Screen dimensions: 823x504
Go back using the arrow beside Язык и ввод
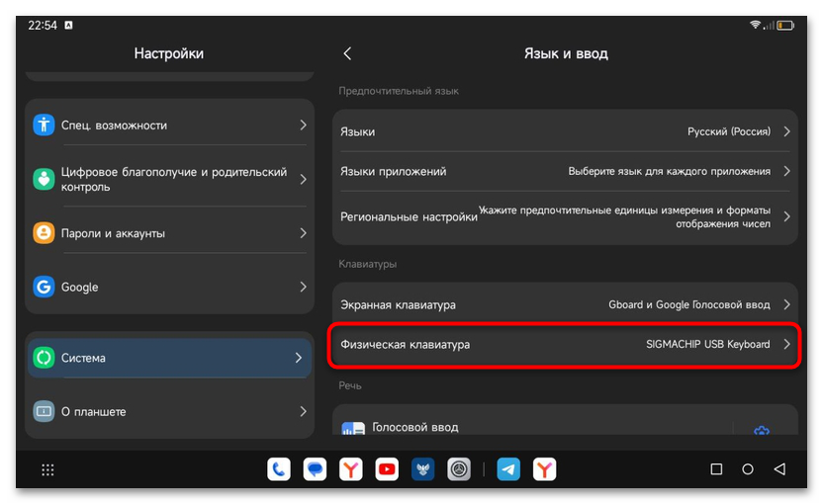coord(347,53)
